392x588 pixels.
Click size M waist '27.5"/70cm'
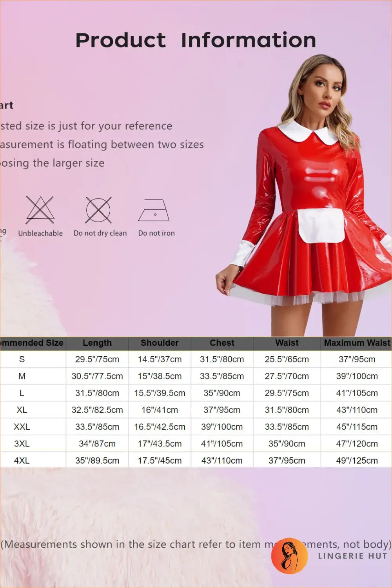click(287, 376)
